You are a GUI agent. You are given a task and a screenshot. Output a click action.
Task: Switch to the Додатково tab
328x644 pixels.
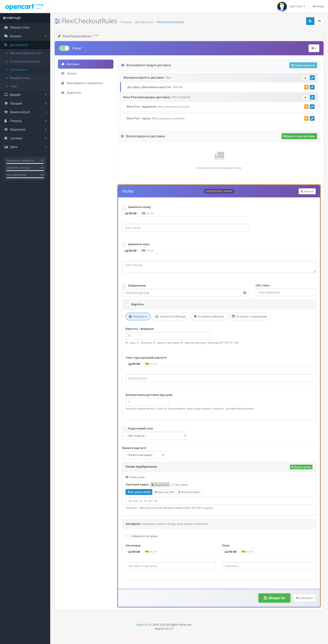(86, 93)
